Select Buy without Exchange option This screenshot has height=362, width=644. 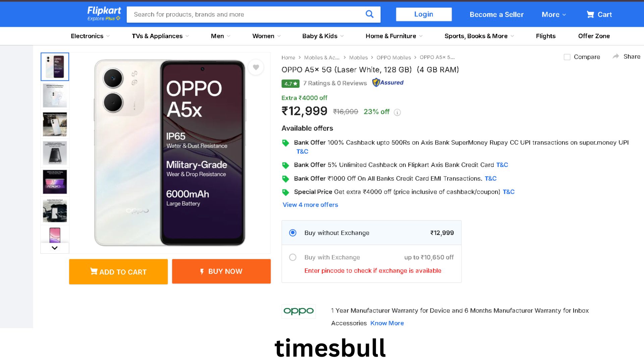(293, 233)
